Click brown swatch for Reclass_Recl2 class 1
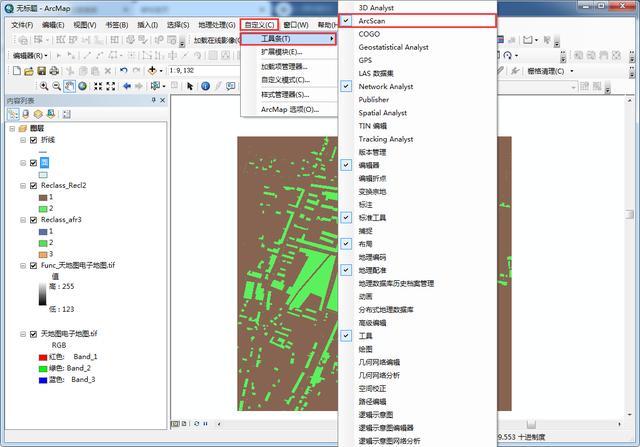Screen dimensions: 640x447 coord(43,198)
